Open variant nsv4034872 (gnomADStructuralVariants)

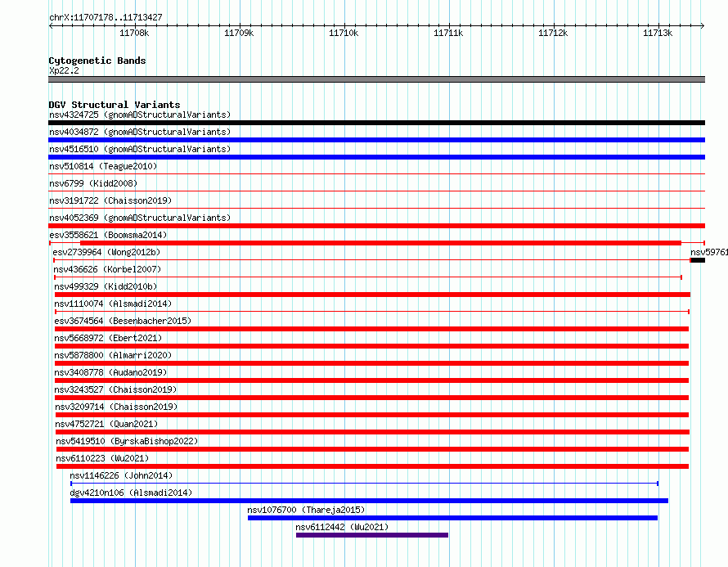tap(140, 132)
